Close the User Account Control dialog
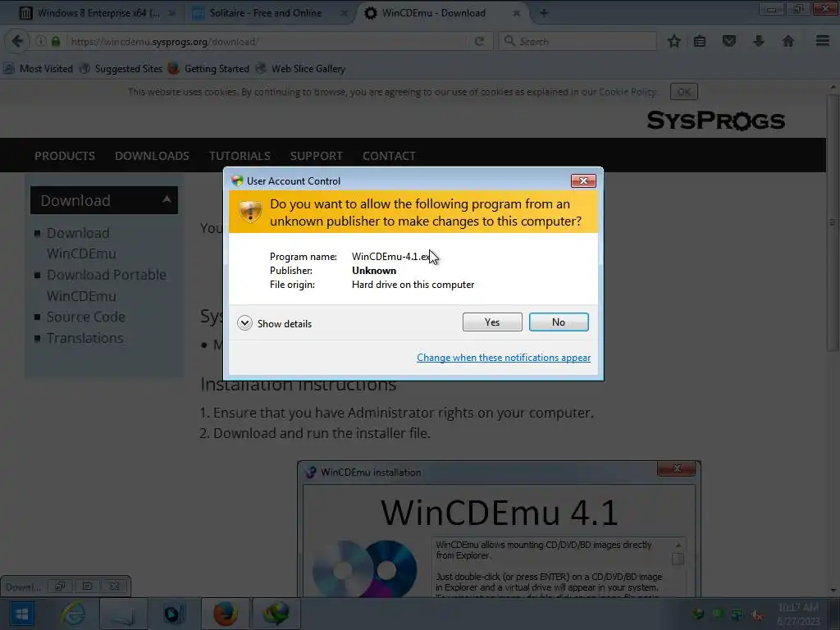 (583, 181)
